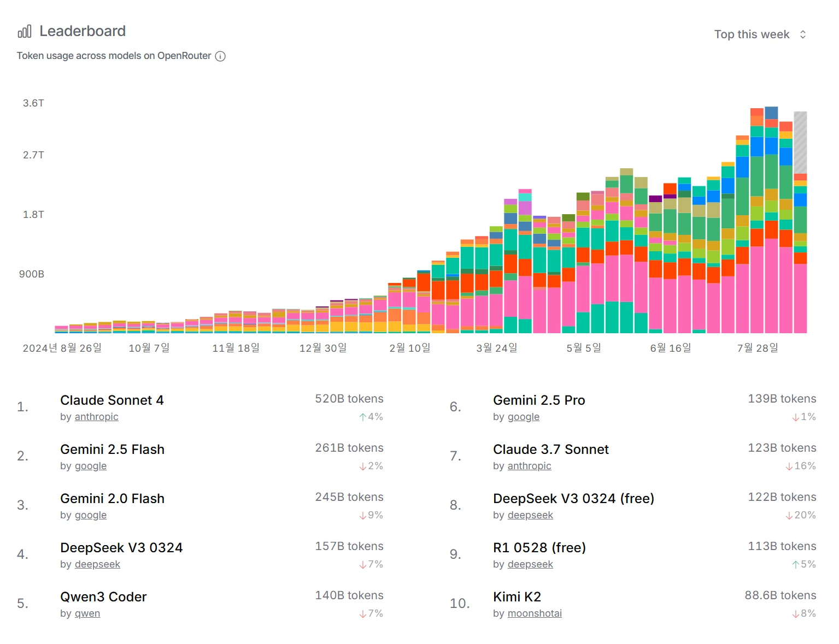Click the info icon beside token usage subtitle
This screenshot has height=644, width=839.
pos(220,56)
